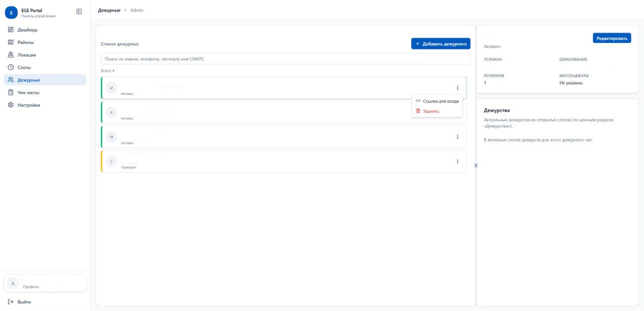The image size is (644, 311).
Task: Open the three-dot menu for duty officer М
Action: (457, 137)
